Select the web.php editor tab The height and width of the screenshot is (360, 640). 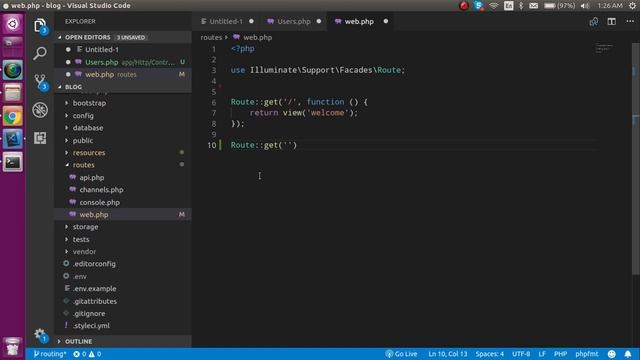(359, 21)
